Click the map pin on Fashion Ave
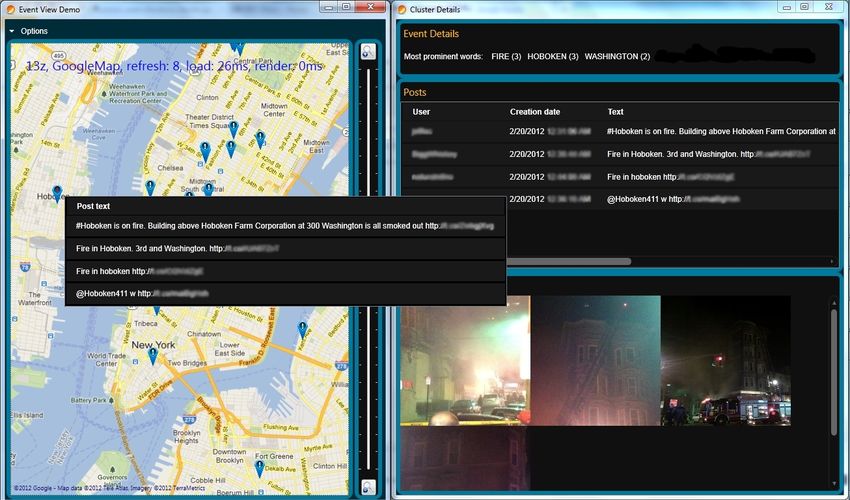The width and height of the screenshot is (850, 500). coord(231,149)
